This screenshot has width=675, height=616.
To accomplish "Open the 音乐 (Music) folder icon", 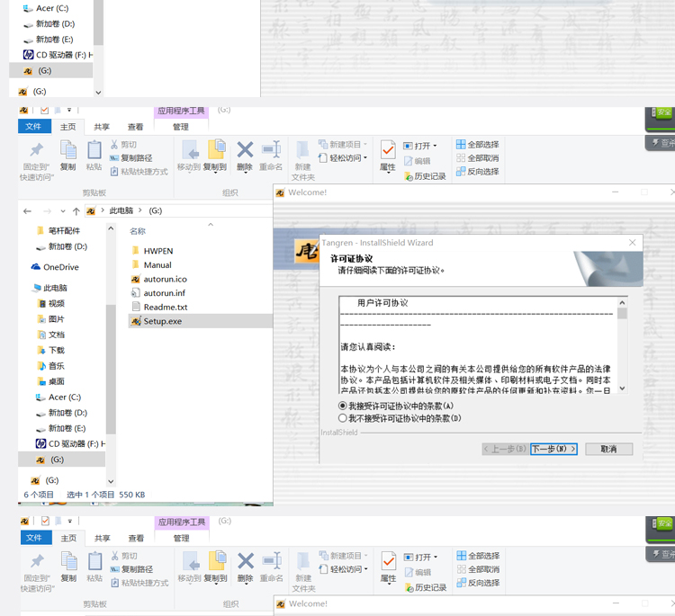I will point(41,366).
